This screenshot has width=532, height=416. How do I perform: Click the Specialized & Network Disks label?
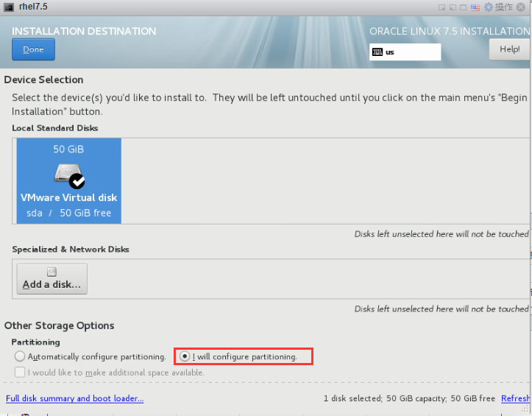pyautogui.click(x=71, y=250)
